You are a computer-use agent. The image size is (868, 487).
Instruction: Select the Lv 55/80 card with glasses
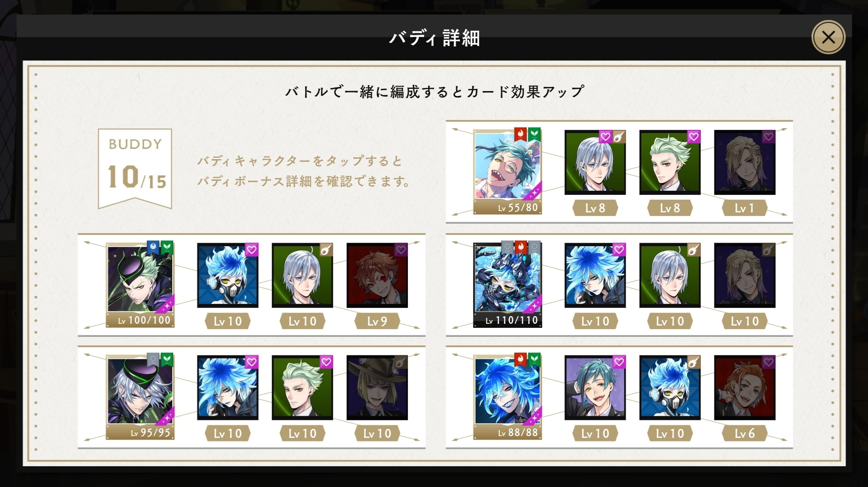pos(507,171)
